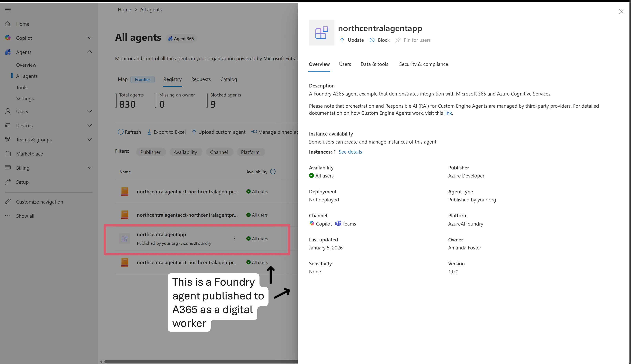631x364 pixels.
Task: Click the Block circle icon in panel
Action: click(x=372, y=40)
